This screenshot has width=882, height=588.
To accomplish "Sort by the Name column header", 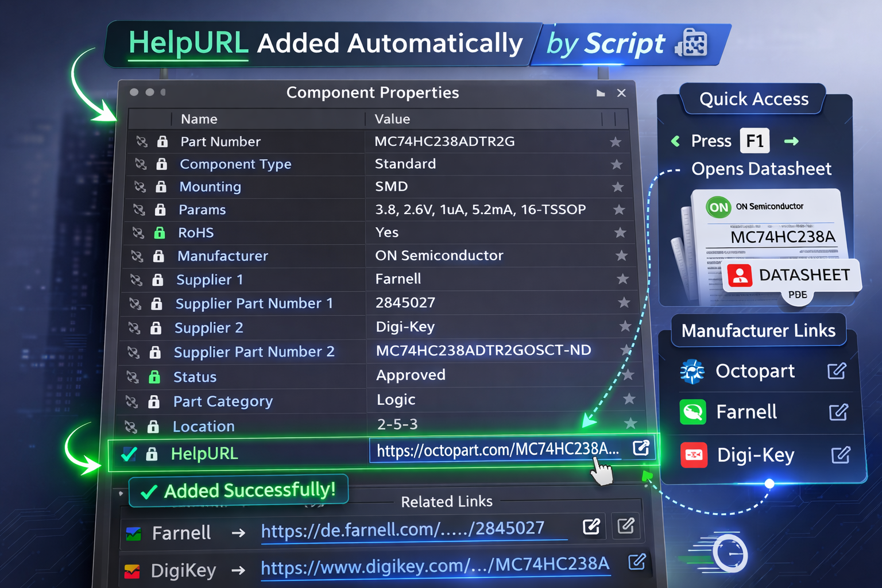I will coord(199,119).
